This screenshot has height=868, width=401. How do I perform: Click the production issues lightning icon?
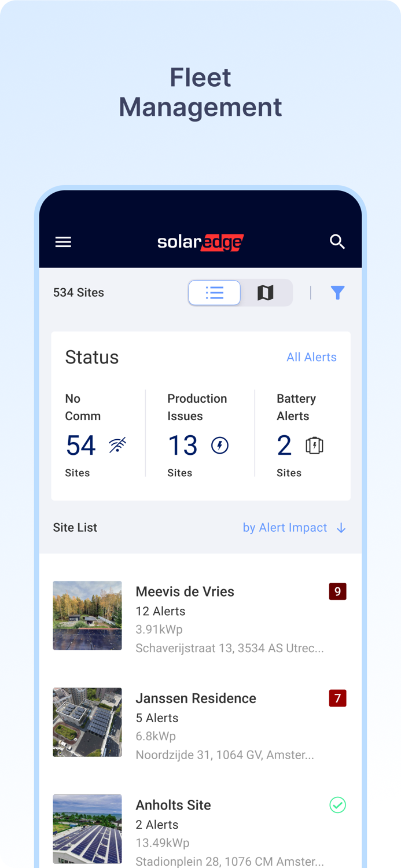[x=219, y=445]
